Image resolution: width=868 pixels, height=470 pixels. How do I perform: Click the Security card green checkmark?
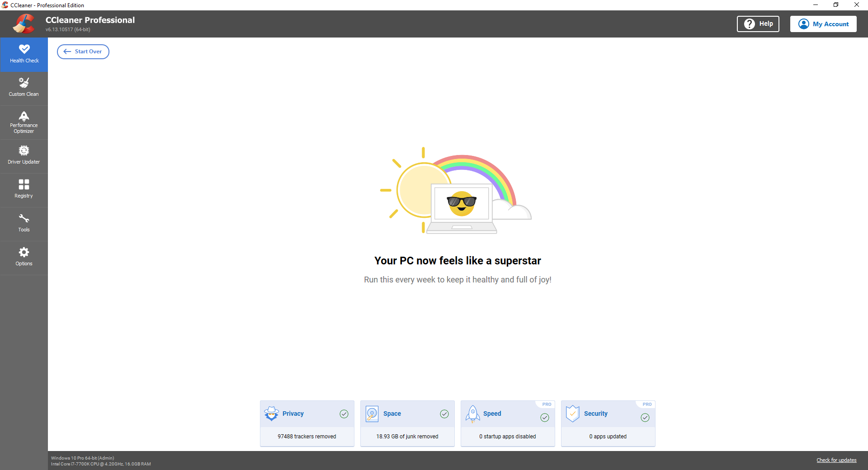coord(645,418)
